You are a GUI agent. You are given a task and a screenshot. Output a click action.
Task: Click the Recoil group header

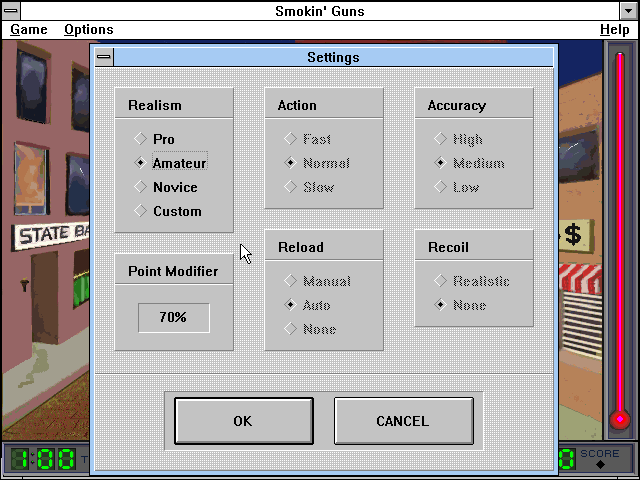474,246
